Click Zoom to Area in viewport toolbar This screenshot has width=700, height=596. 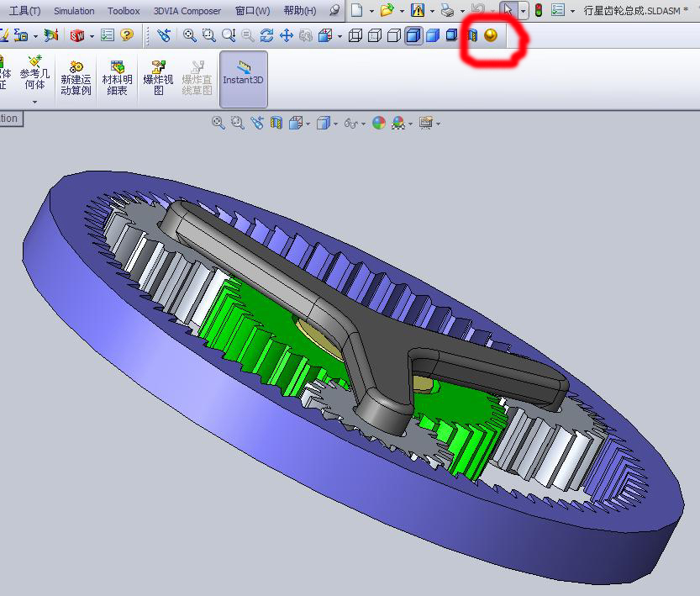(238, 124)
